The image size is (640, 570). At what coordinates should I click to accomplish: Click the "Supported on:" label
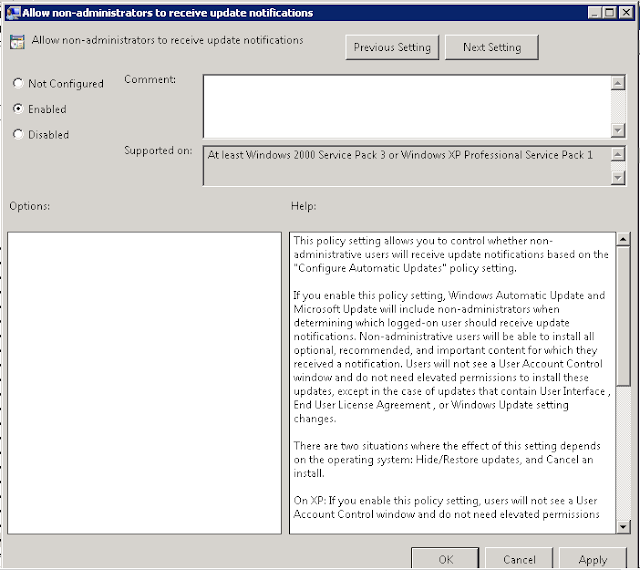[158, 151]
